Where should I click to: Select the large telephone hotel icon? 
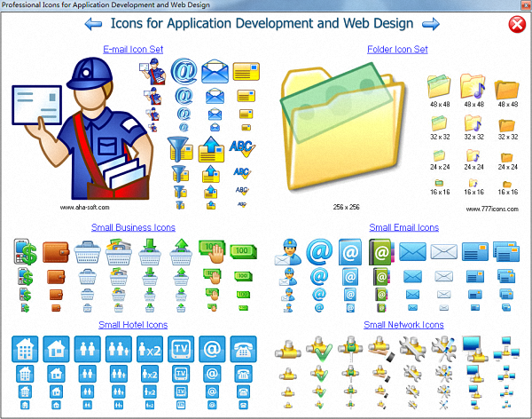point(242,348)
